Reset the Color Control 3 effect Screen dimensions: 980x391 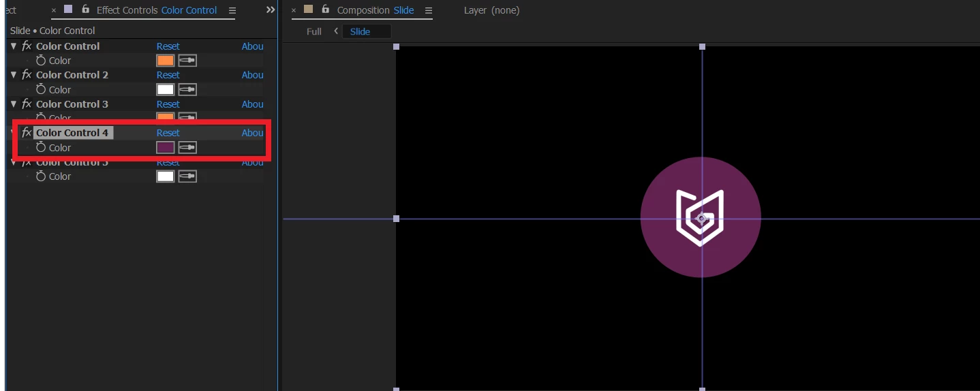click(168, 104)
